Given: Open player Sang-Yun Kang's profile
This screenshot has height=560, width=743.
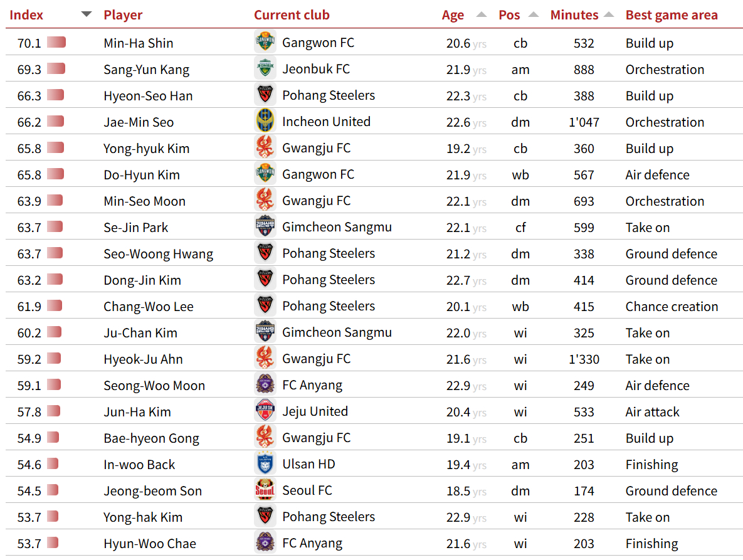Looking at the screenshot, I should pos(146,70).
